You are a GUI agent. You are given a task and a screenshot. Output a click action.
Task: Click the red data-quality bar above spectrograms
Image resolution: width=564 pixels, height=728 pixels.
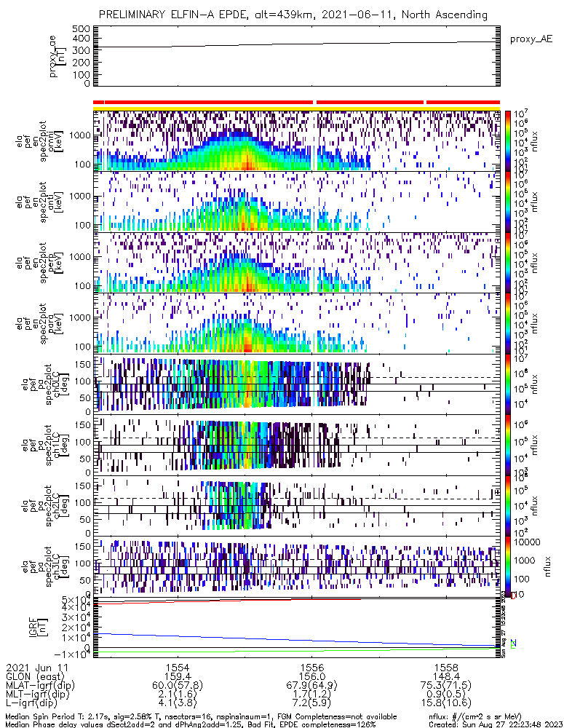297,102
